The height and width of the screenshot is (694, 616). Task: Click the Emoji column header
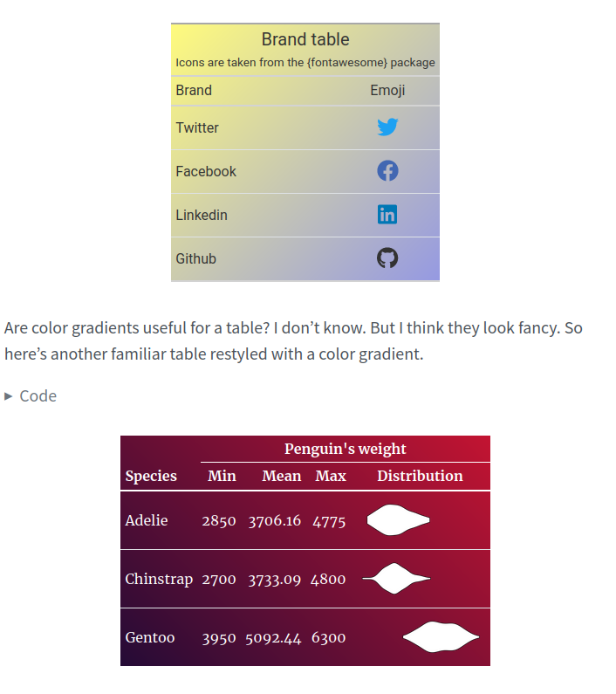click(x=387, y=90)
